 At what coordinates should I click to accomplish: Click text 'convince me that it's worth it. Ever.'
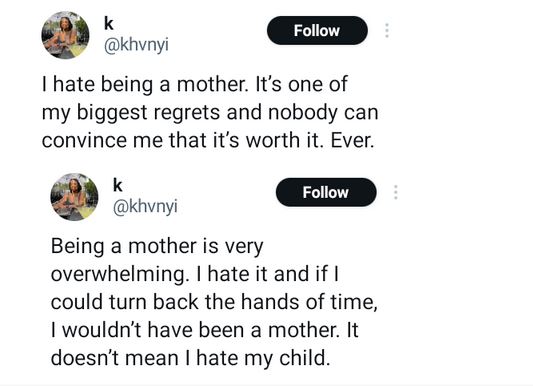coord(208,140)
